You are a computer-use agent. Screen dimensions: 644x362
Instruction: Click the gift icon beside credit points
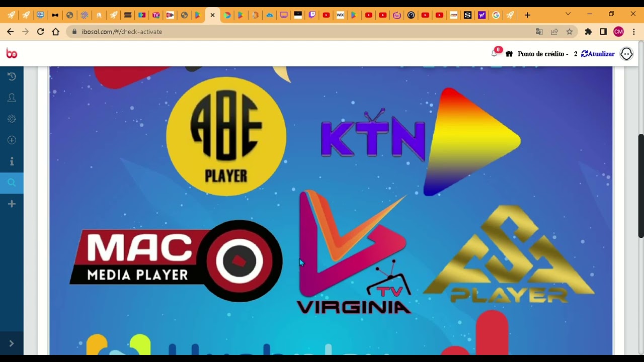(509, 54)
